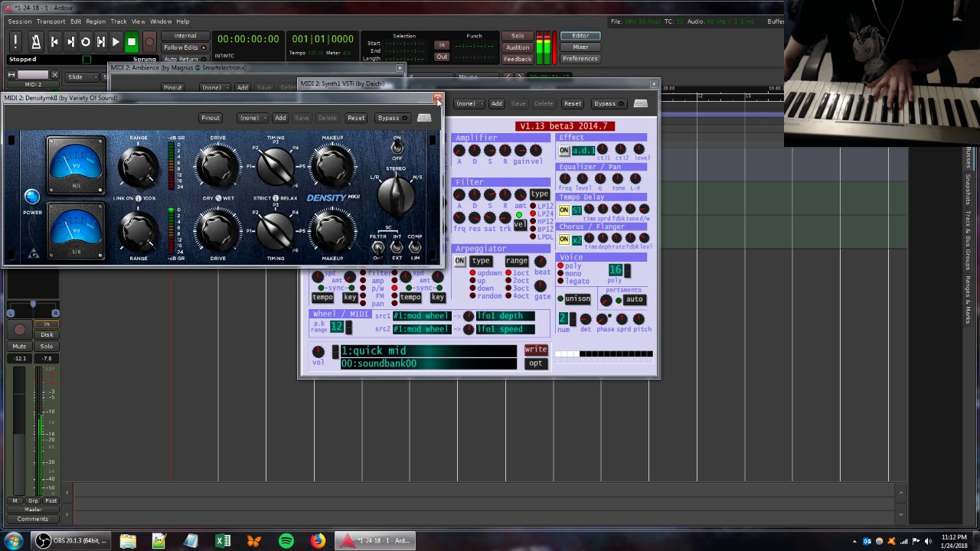Screen dimensions: 980x551
Task: Toggle the Effect ON button in Synth1
Action: tap(564, 151)
